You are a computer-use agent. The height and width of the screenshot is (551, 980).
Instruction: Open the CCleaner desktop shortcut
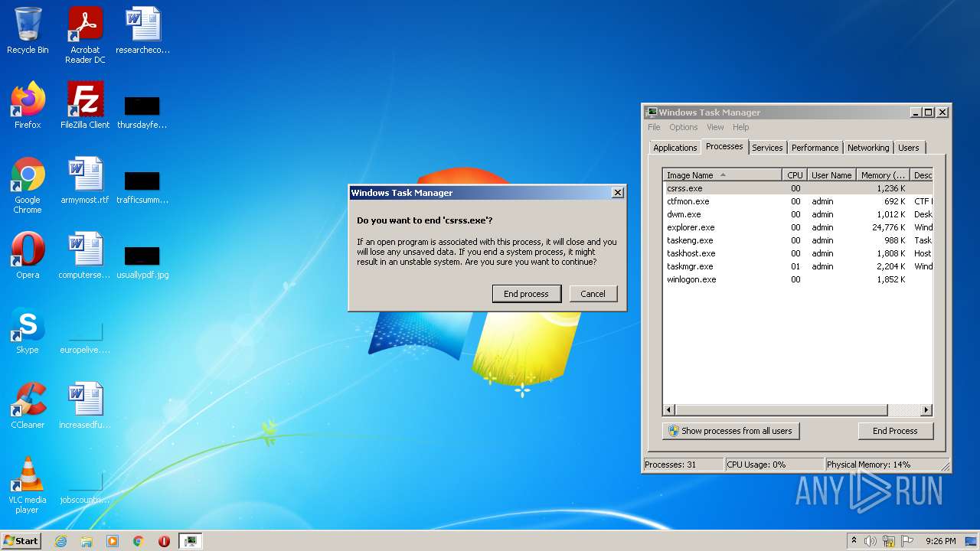[x=28, y=406]
